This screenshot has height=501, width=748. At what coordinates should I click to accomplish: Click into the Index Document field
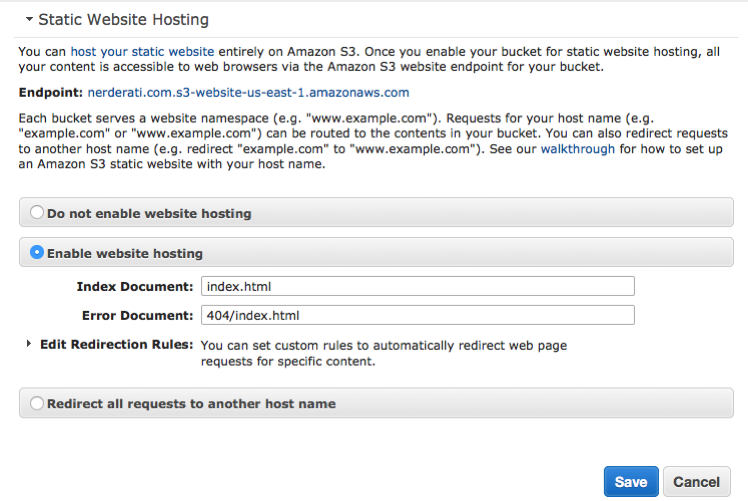(x=417, y=286)
